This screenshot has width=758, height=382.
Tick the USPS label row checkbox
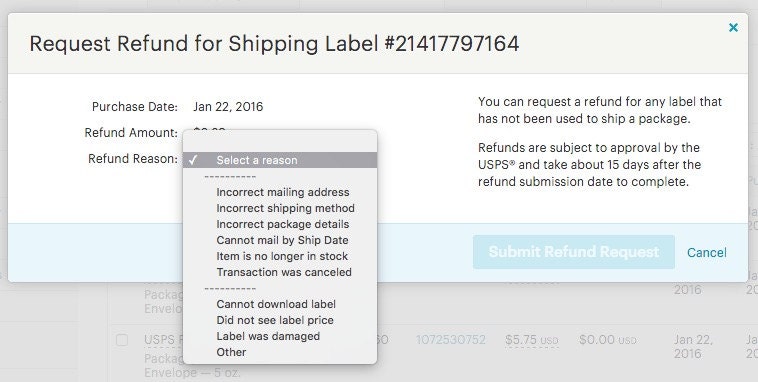click(x=122, y=340)
